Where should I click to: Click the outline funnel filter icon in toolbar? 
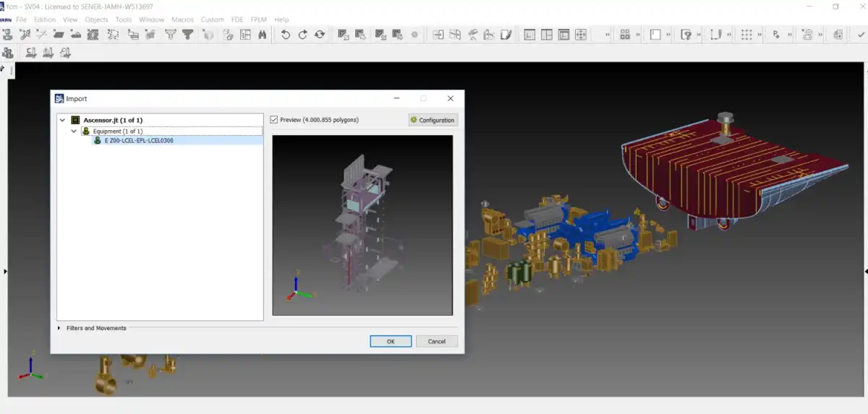point(171,35)
